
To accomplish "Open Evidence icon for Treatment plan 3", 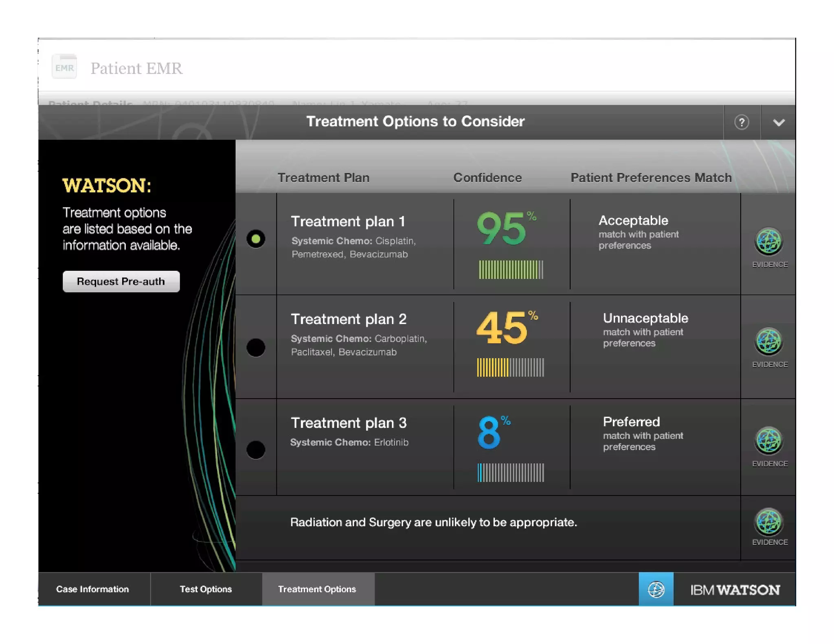I will pos(768,441).
